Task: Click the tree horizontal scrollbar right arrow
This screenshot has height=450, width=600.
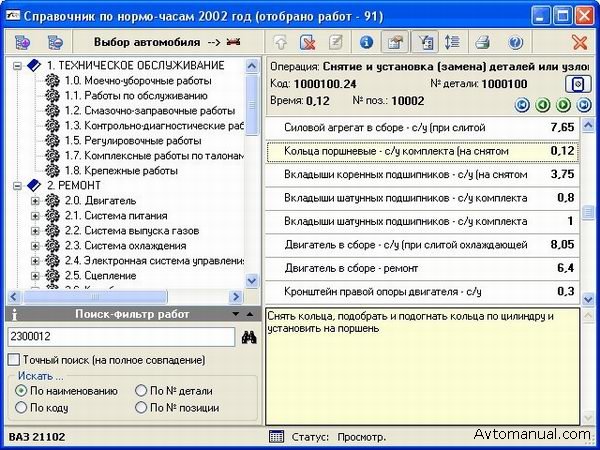Action: [236, 297]
